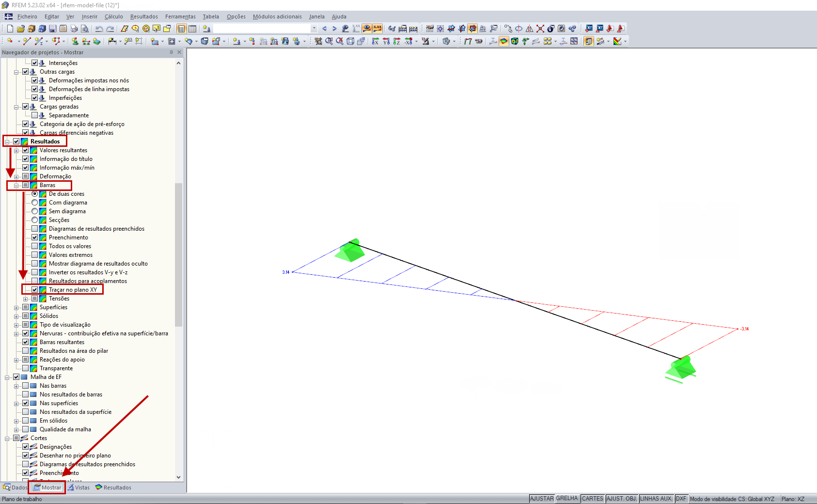Expand the Superfícies tree node
Image resolution: width=817 pixels, height=504 pixels.
[16, 308]
